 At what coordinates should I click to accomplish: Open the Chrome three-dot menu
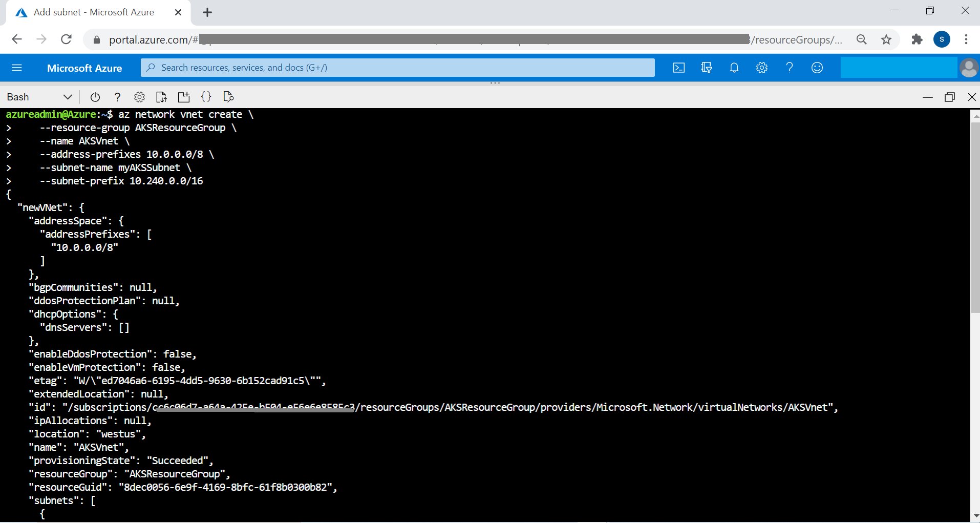click(966, 39)
